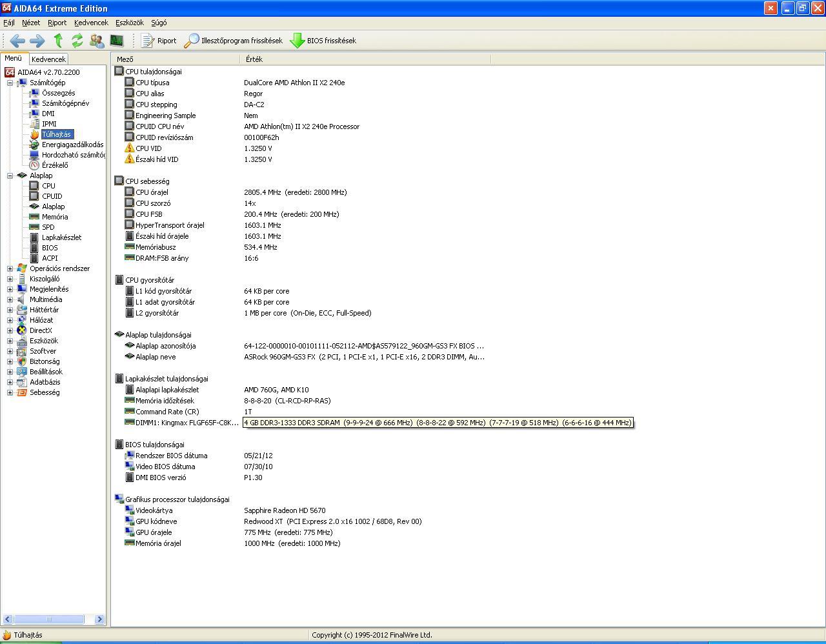
Task: Go forward with the blue right arrow
Action: 37,41
